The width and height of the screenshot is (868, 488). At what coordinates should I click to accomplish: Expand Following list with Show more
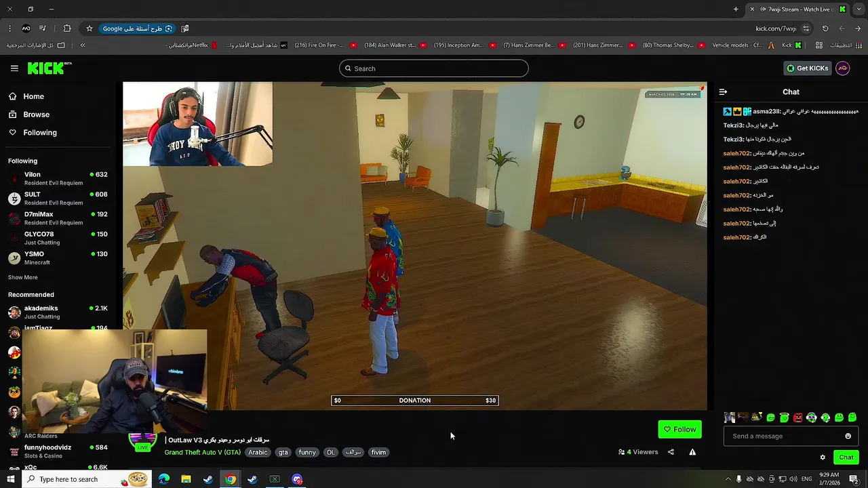22,277
